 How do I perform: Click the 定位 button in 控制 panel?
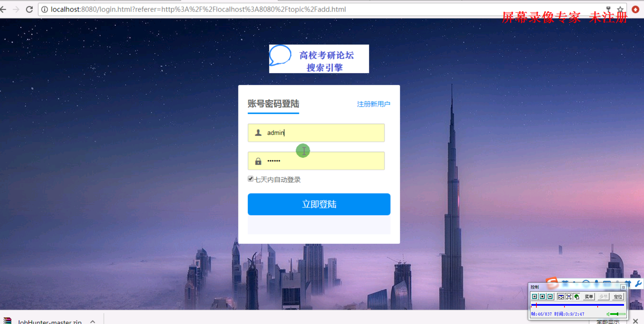tap(618, 297)
